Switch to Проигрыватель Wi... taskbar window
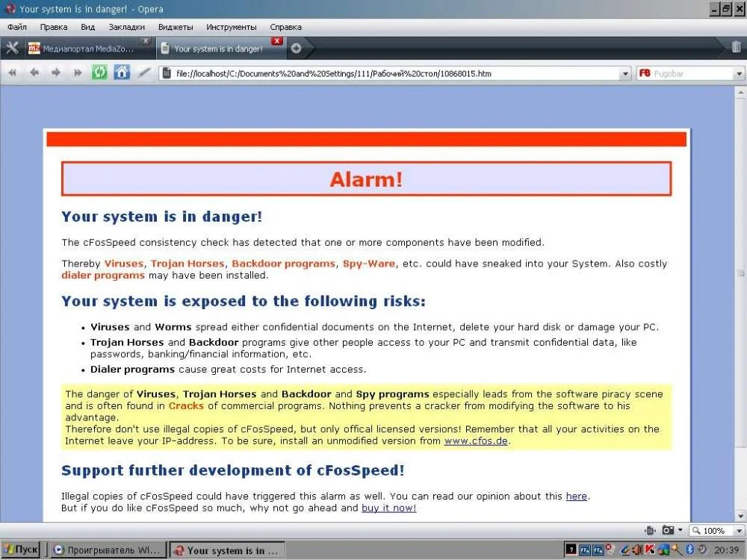The height and width of the screenshot is (560, 747). click(x=108, y=550)
